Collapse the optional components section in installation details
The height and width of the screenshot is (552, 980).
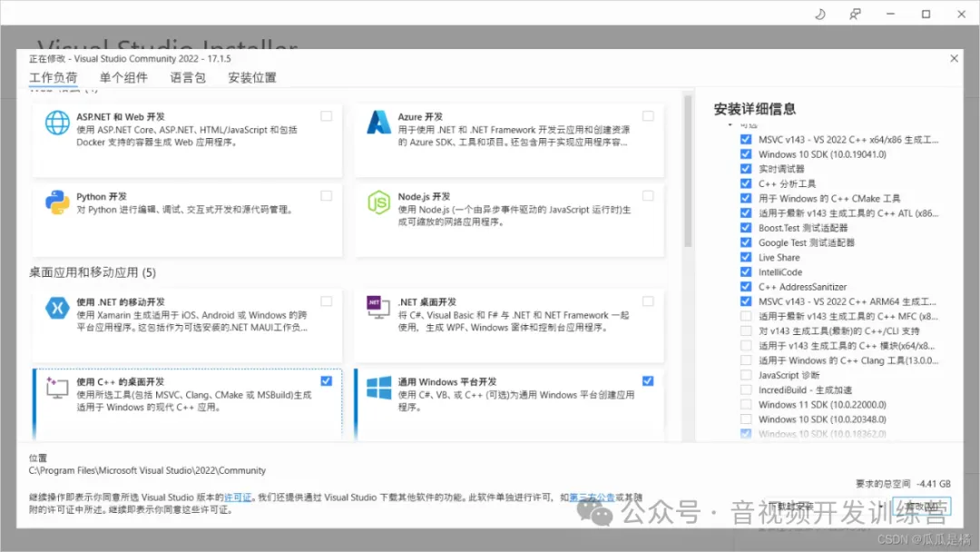pos(731,125)
